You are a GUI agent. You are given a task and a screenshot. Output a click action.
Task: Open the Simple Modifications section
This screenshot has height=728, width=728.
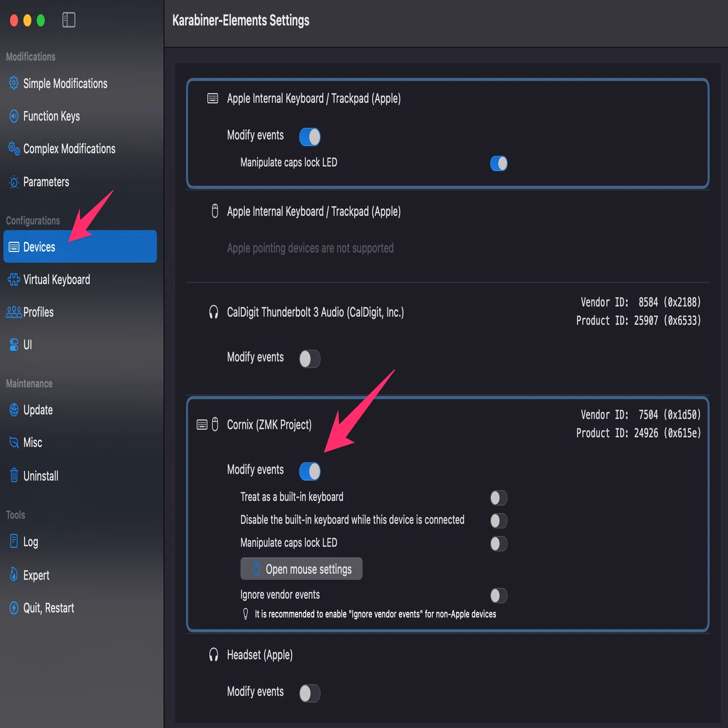[x=80, y=83]
